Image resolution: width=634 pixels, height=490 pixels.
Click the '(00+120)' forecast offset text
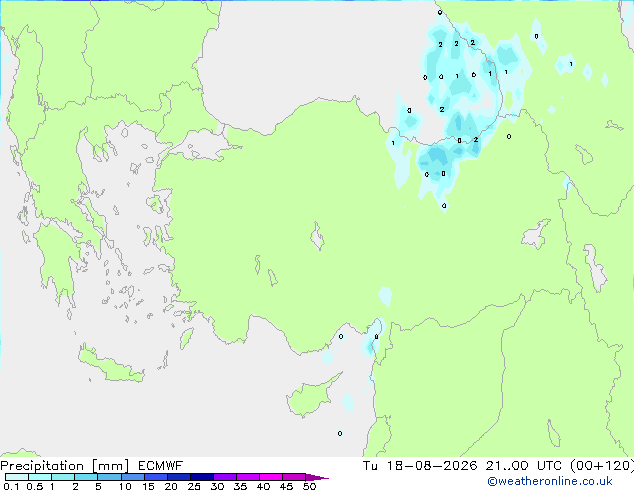click(602, 466)
